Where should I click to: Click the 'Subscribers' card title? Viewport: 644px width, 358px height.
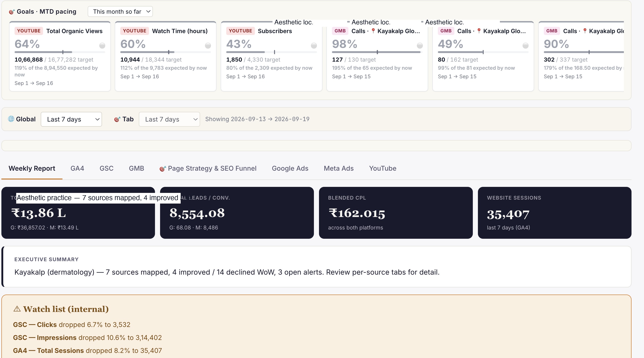(x=275, y=31)
